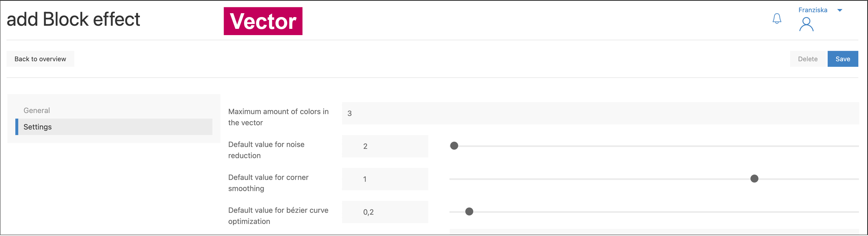The width and height of the screenshot is (868, 236).
Task: Click the Vector logo
Action: (x=263, y=21)
